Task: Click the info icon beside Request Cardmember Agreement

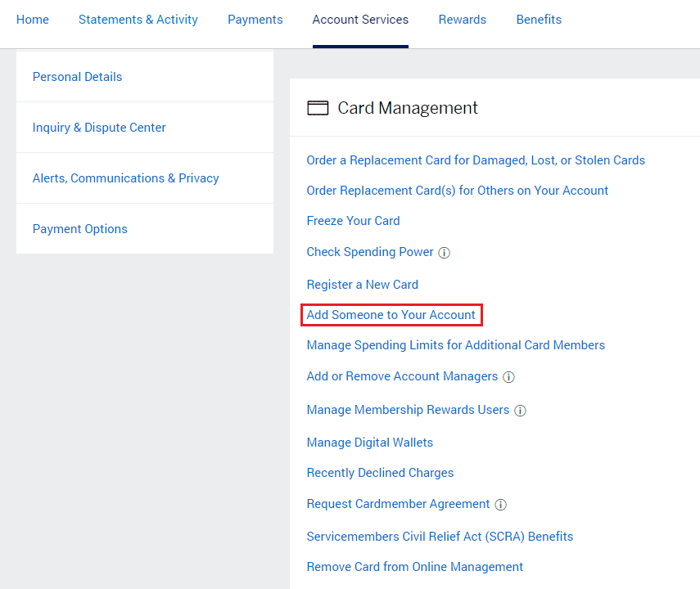Action: [x=500, y=505]
